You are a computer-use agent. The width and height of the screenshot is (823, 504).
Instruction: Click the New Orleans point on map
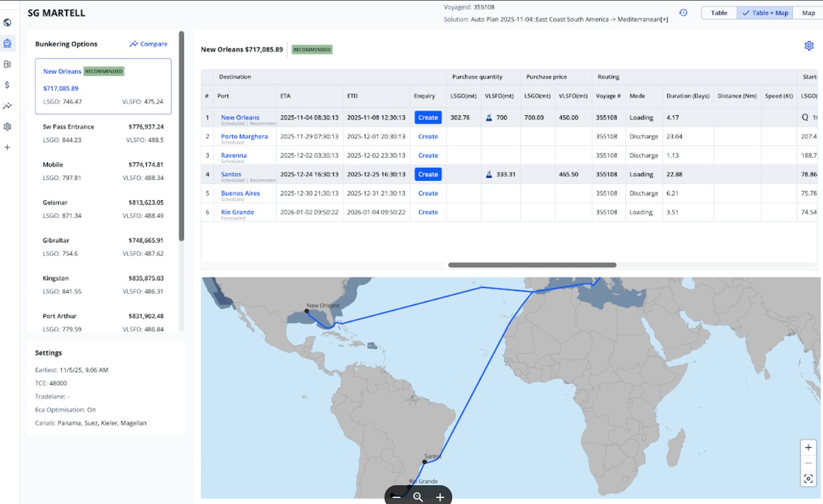(307, 311)
